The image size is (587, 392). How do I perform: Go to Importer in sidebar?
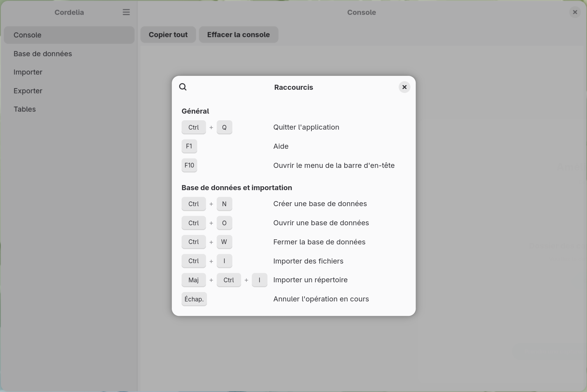(x=69, y=72)
